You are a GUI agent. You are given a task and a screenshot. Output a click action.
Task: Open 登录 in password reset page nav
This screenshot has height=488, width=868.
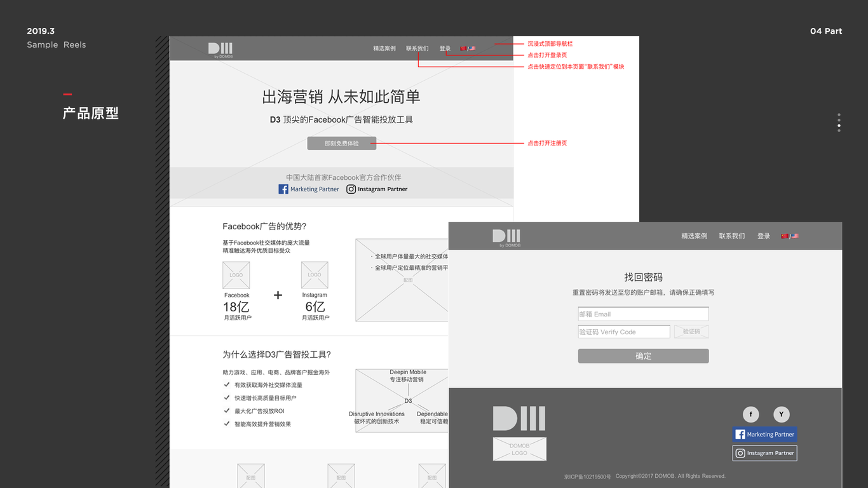(x=764, y=236)
